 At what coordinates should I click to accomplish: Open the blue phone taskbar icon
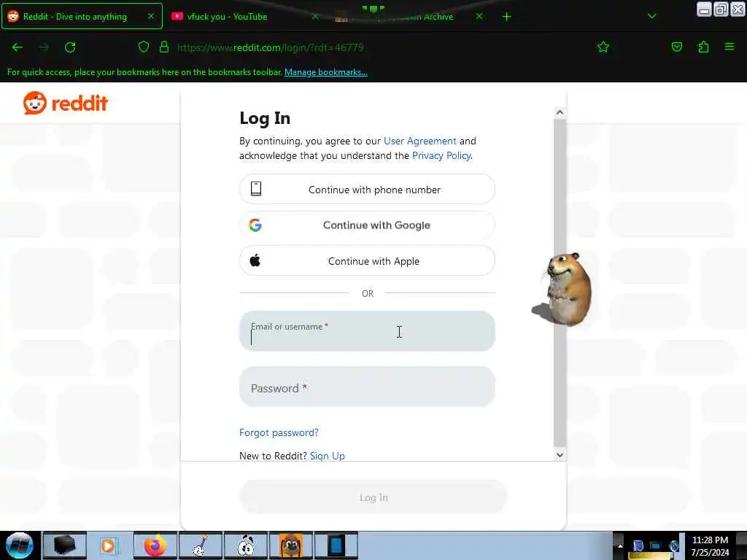click(x=336, y=545)
